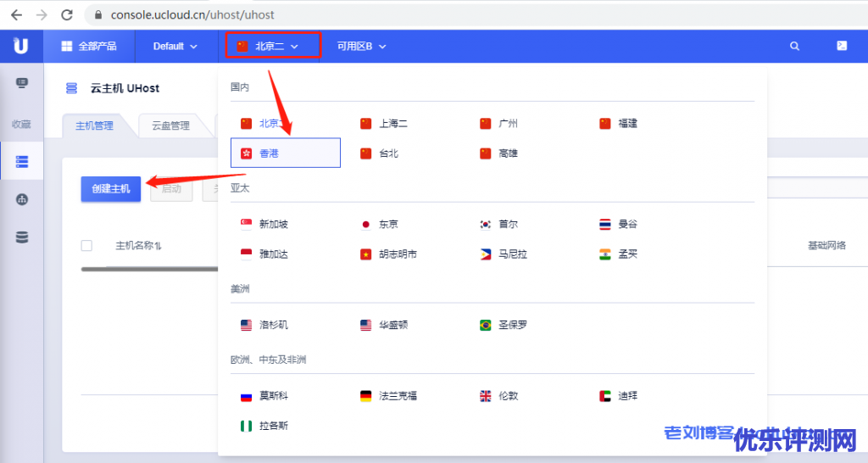Switch to the 主机管理 tab
Screen dimensions: 868x463
pyautogui.click(x=94, y=126)
